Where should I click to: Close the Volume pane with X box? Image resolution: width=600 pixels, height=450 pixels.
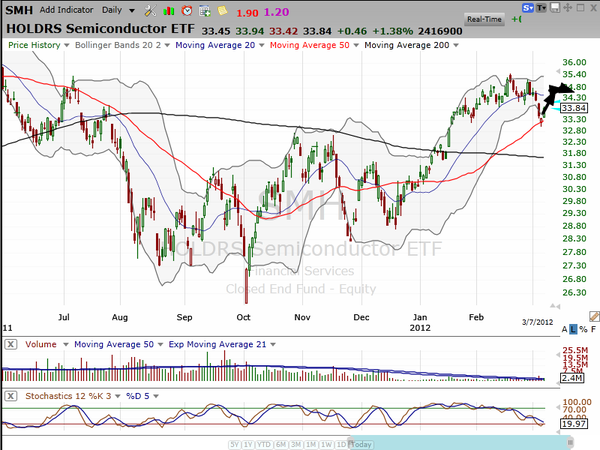coord(11,344)
